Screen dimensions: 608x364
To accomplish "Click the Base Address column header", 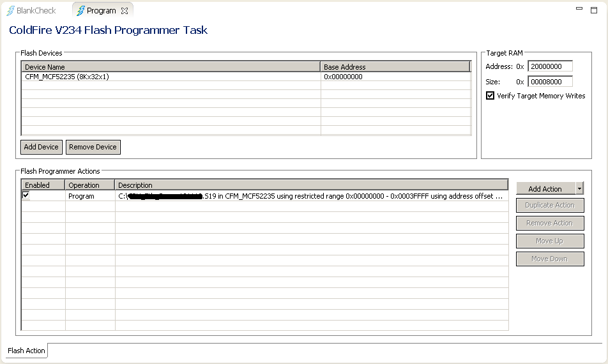I will (395, 66).
